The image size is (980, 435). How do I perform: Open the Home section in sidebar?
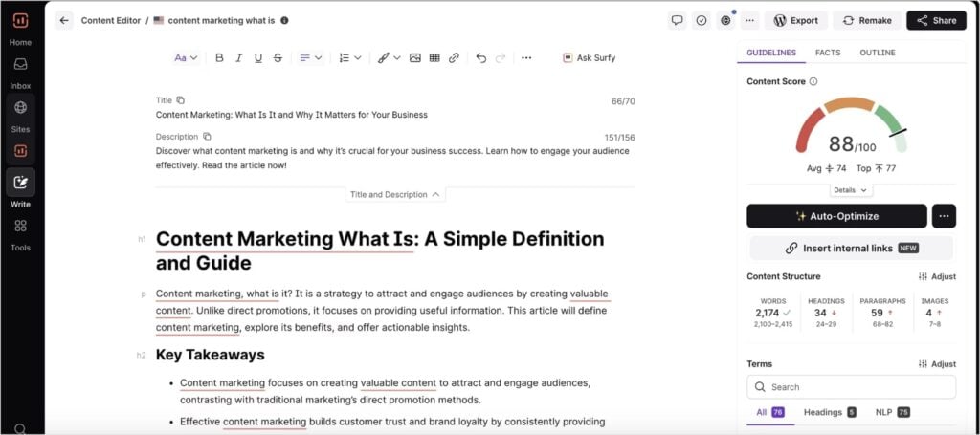pyautogui.click(x=21, y=42)
